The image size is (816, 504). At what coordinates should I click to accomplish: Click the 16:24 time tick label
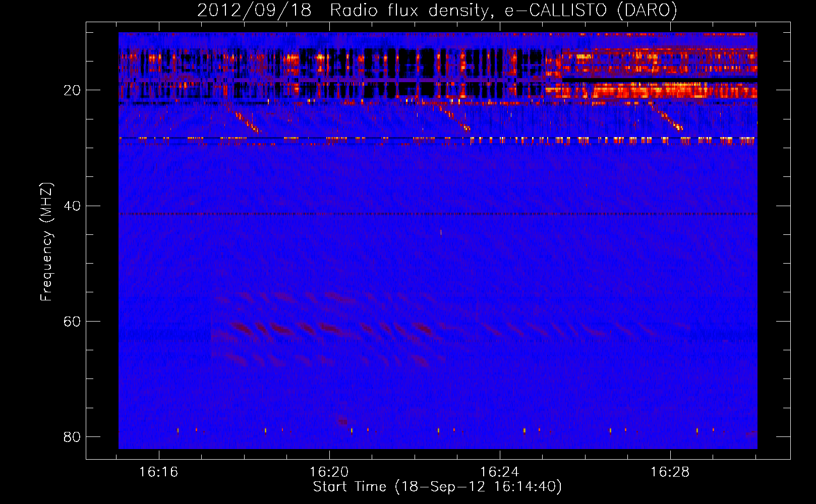point(500,472)
